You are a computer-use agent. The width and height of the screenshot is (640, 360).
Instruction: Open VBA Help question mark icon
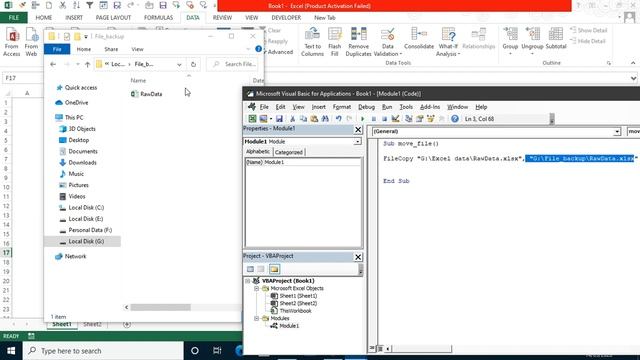tap(455, 119)
